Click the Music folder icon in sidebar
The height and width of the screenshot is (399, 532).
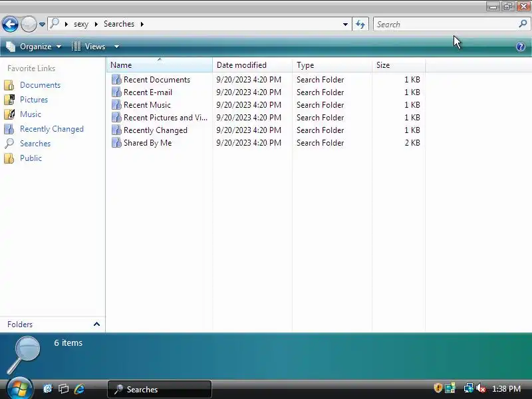click(9, 114)
